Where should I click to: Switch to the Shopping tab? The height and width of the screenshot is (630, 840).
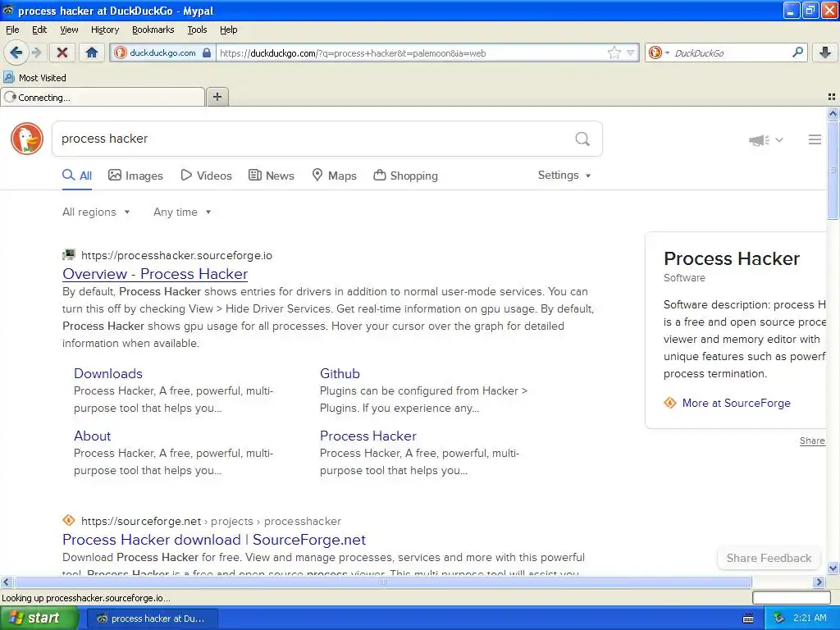coord(405,176)
